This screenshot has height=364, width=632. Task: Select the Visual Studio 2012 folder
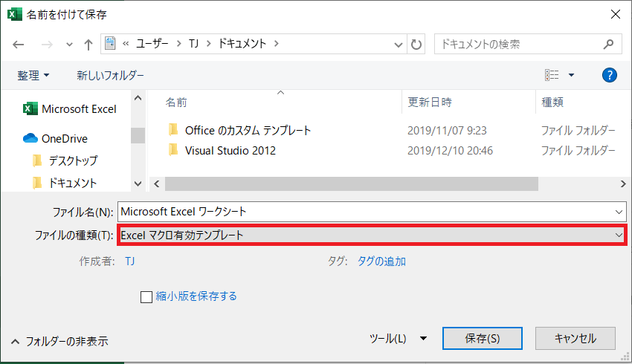coord(230,150)
